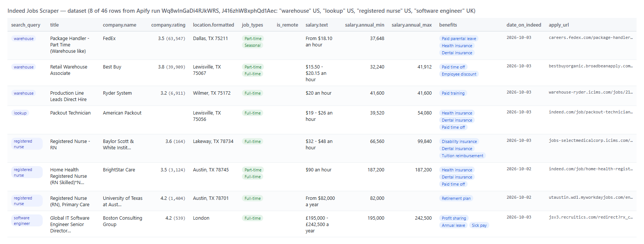Click the warehouse tag in the Best Buy row

click(x=24, y=67)
